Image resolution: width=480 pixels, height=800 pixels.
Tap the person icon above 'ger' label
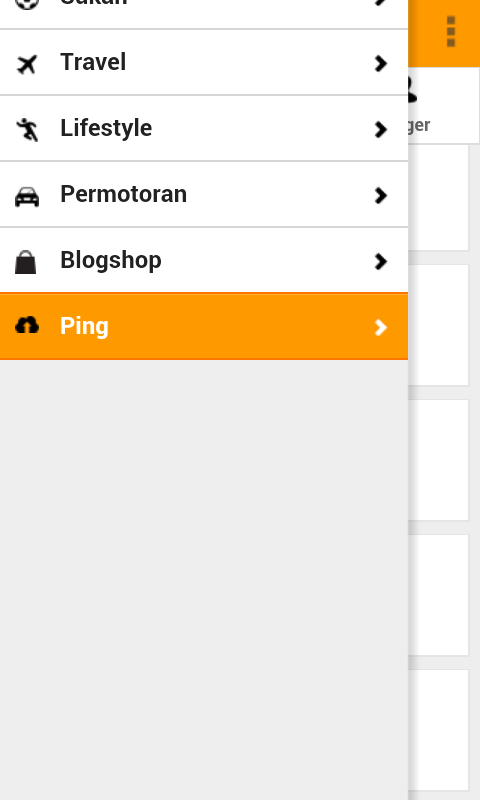click(412, 90)
